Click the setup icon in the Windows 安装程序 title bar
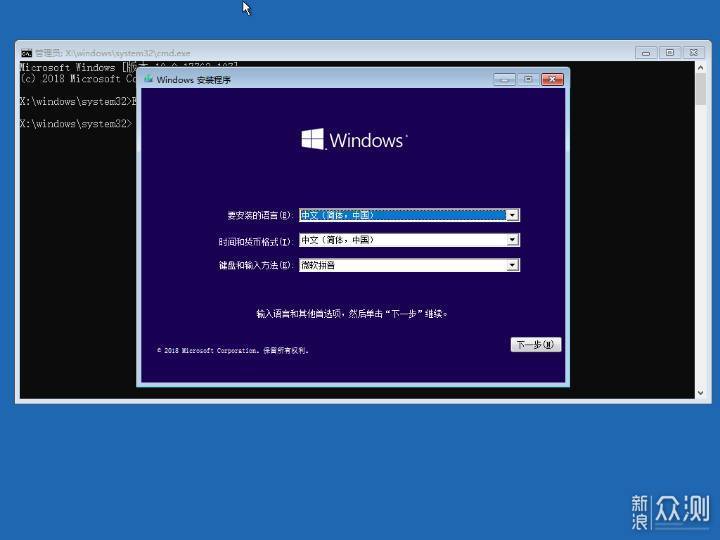 148,79
